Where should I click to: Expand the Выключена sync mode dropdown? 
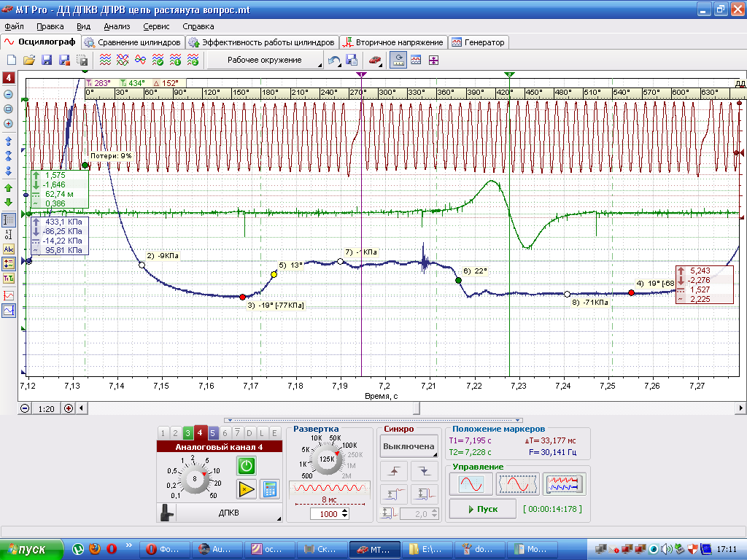click(x=409, y=446)
